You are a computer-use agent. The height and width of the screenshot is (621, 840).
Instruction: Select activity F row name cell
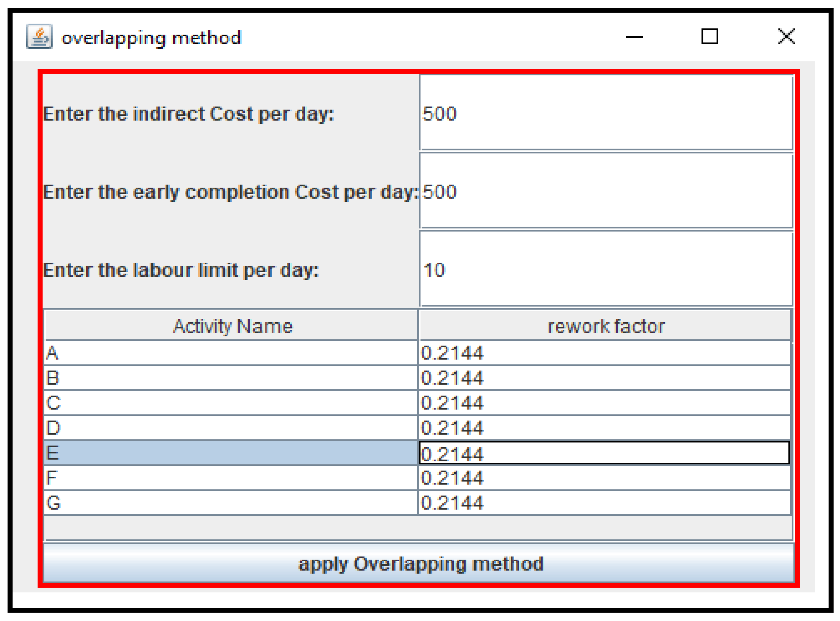231,478
